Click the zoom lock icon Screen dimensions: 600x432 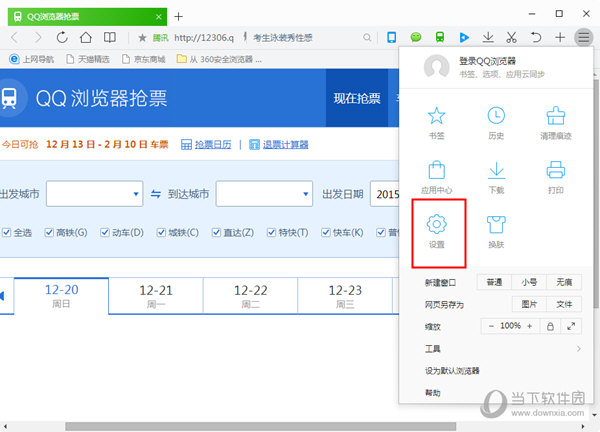550,326
